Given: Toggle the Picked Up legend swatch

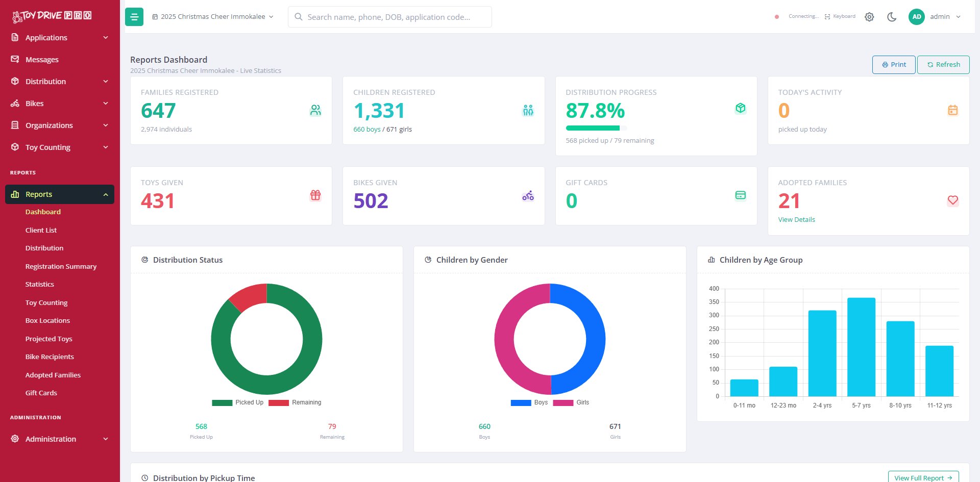Looking at the screenshot, I should pyautogui.click(x=222, y=402).
